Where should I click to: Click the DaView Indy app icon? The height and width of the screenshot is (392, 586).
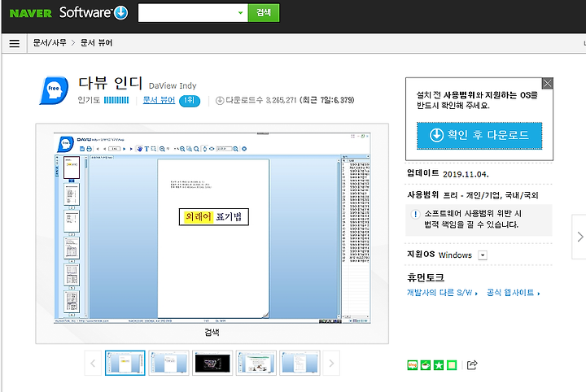coord(55,90)
